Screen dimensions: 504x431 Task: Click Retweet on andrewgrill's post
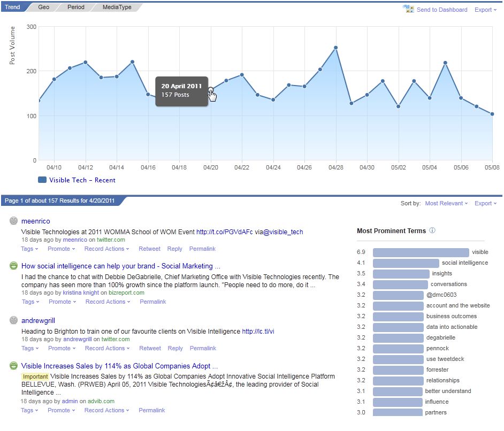tap(150, 348)
